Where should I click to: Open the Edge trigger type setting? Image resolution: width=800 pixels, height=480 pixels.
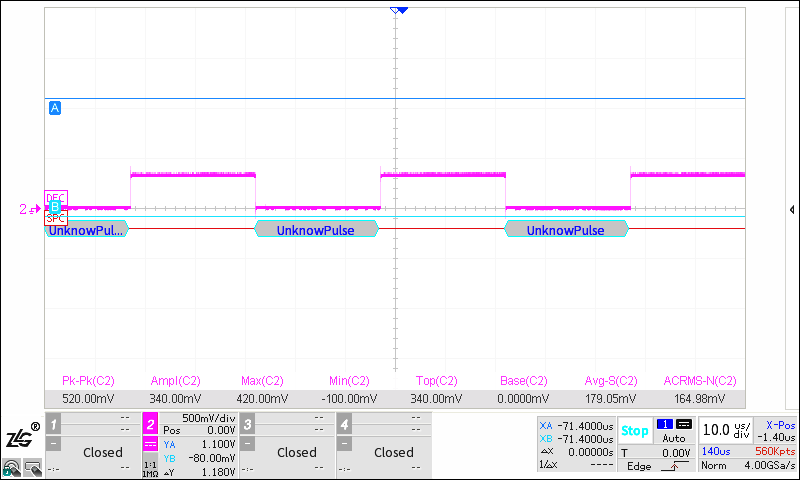[639, 466]
